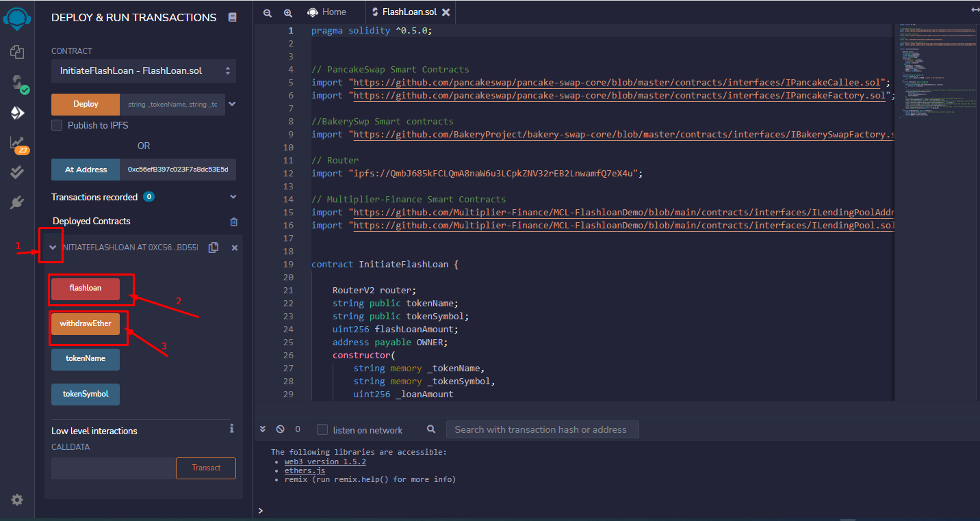
Task: Open the CONTRACT selection dropdown
Action: (x=143, y=70)
